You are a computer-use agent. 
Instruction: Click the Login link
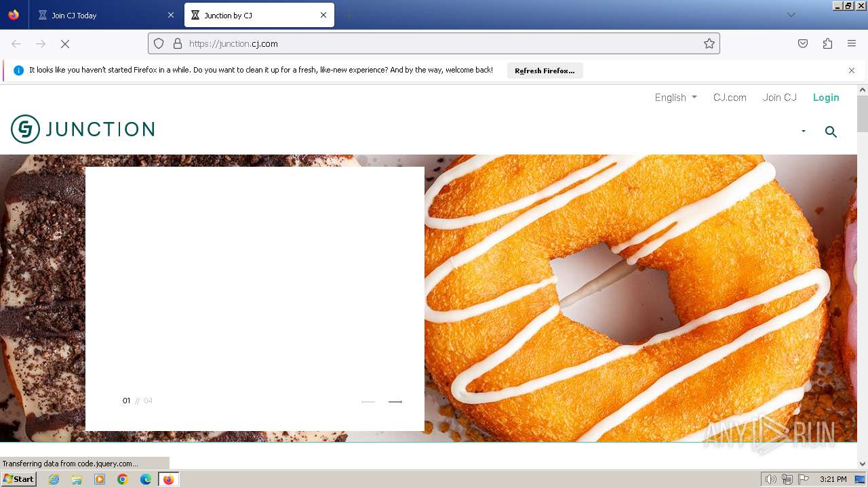(826, 98)
